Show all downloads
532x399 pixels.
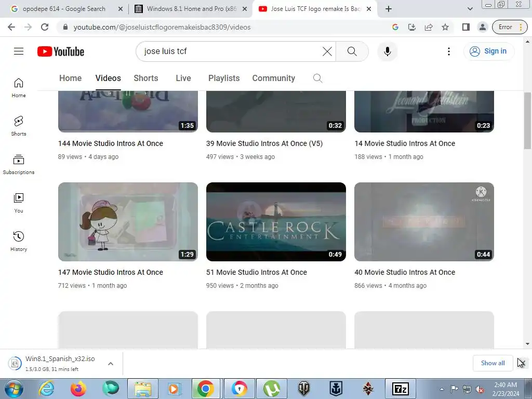(x=493, y=363)
